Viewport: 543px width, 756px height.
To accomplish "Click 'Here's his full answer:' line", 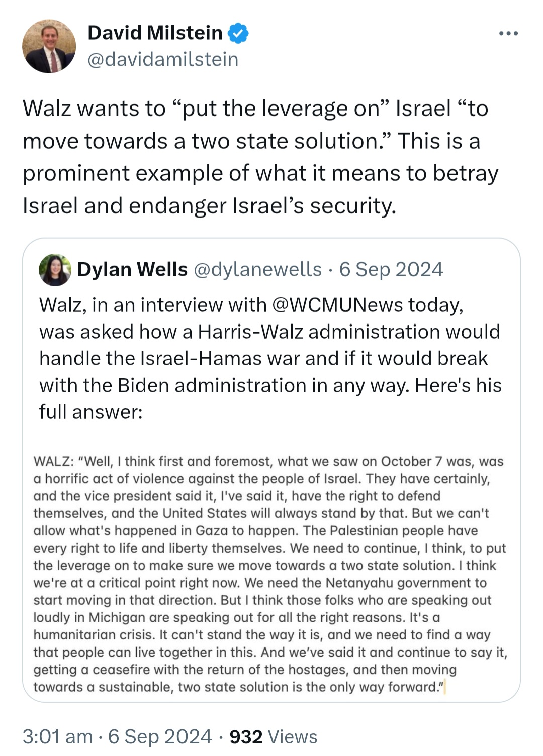I will (x=270, y=399).
